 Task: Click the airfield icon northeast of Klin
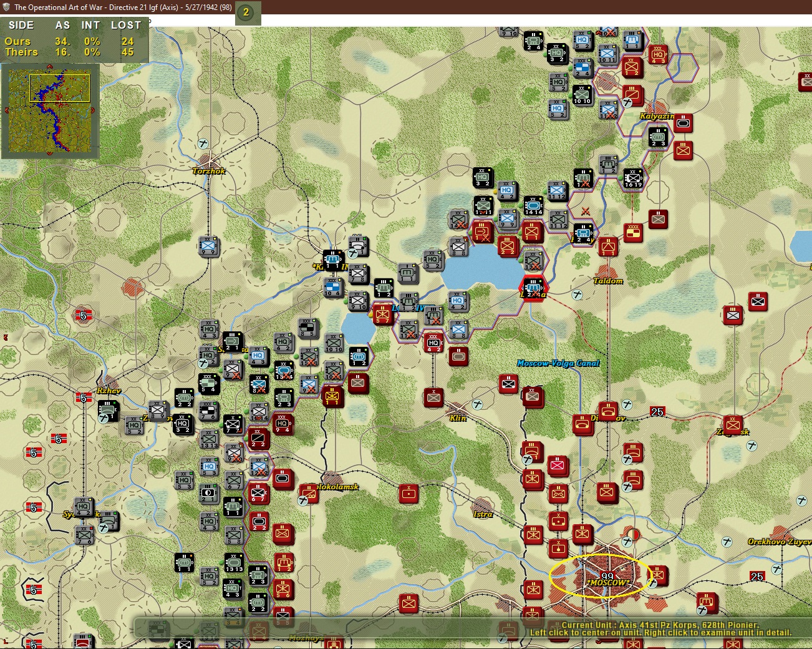click(478, 404)
